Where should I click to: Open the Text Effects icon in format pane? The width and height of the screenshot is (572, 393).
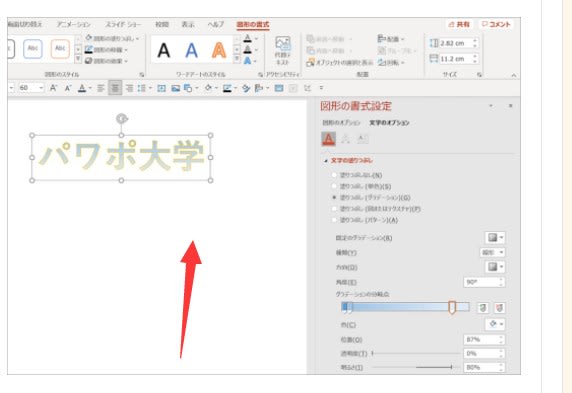click(345, 139)
